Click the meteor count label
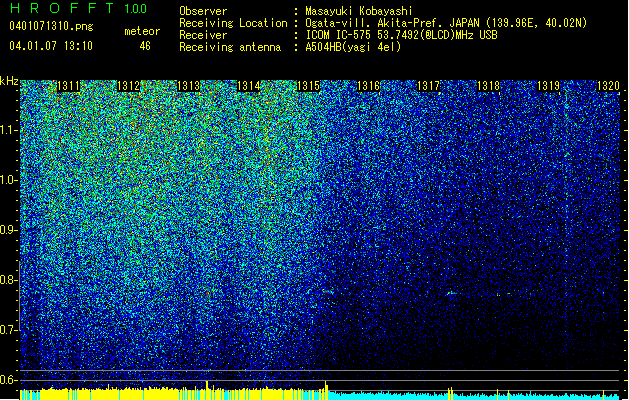 [142, 31]
